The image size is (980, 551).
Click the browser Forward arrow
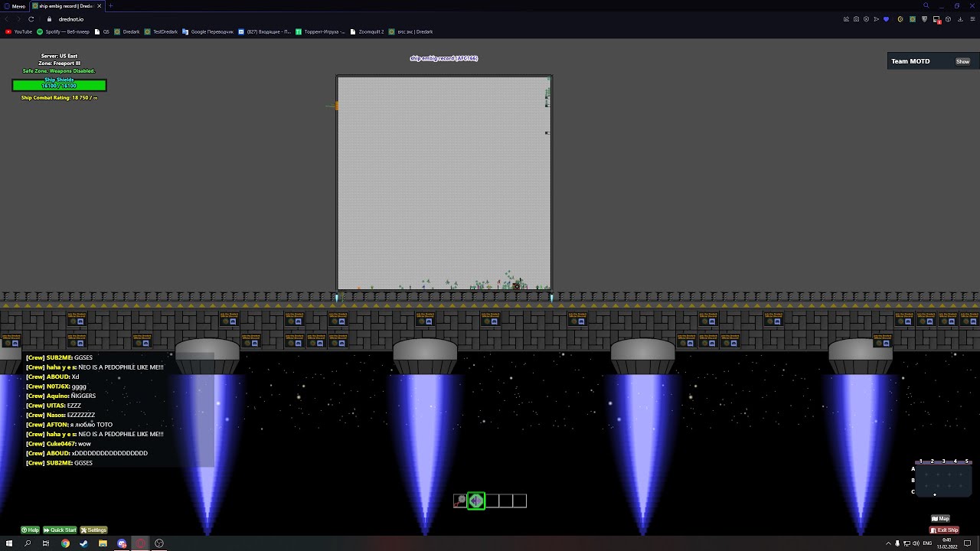tap(19, 19)
